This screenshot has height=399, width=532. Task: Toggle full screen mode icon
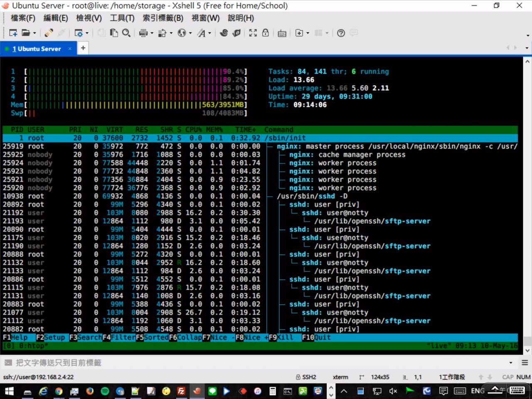coord(253,33)
